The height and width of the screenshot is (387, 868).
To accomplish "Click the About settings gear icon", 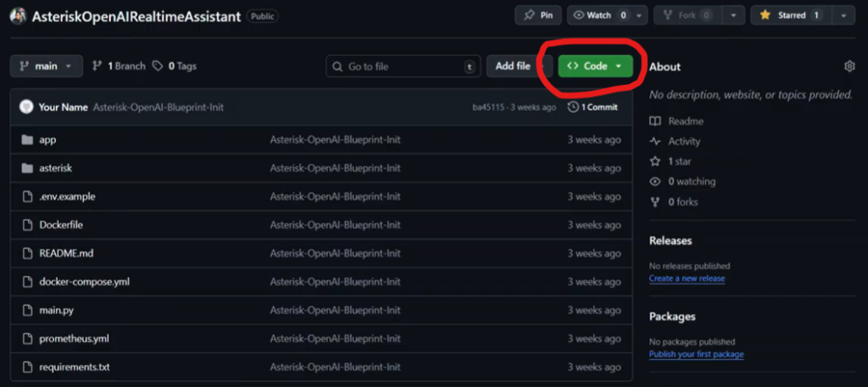I will 849,66.
